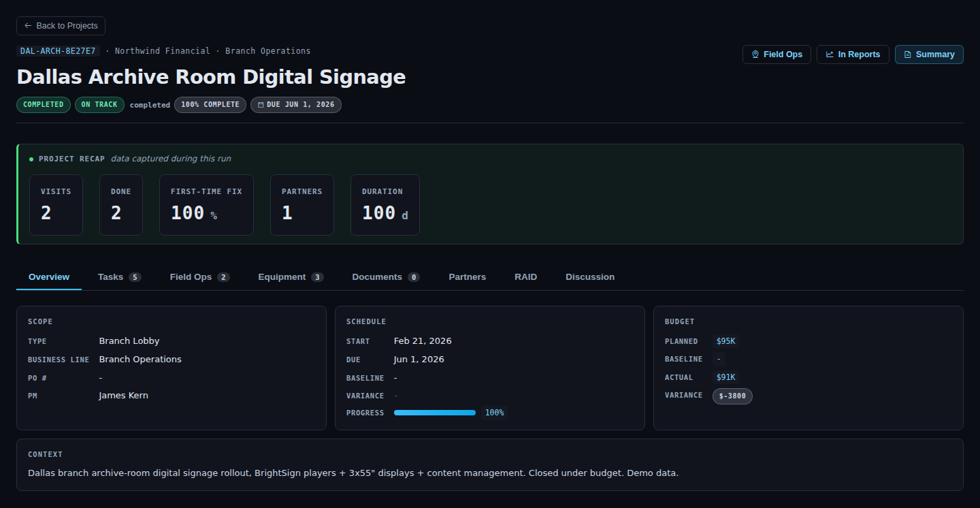Click the ON TRACK status badge

[99, 105]
